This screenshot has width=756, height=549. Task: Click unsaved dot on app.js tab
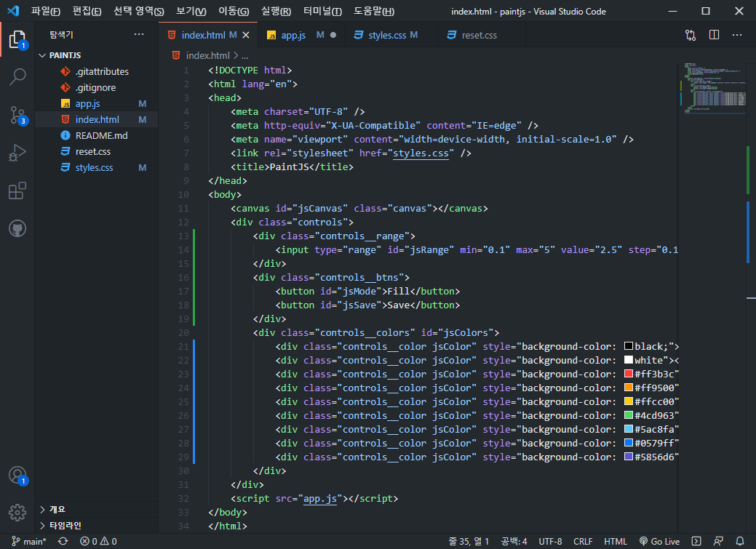(333, 35)
